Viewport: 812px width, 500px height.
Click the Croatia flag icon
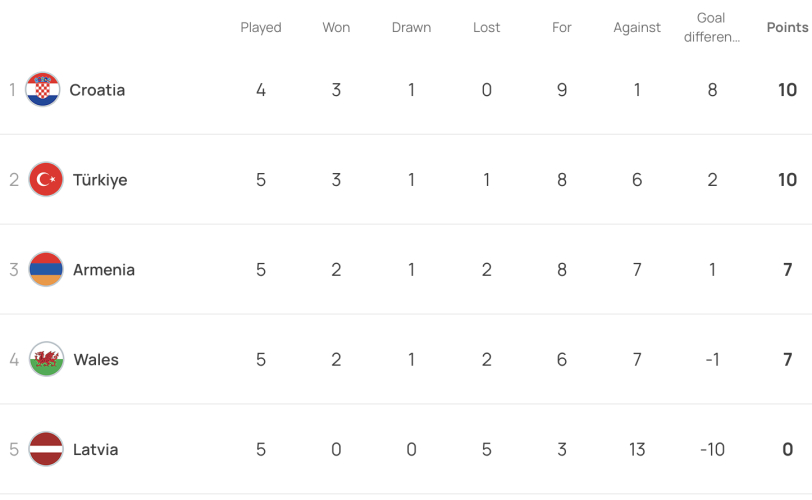43,90
